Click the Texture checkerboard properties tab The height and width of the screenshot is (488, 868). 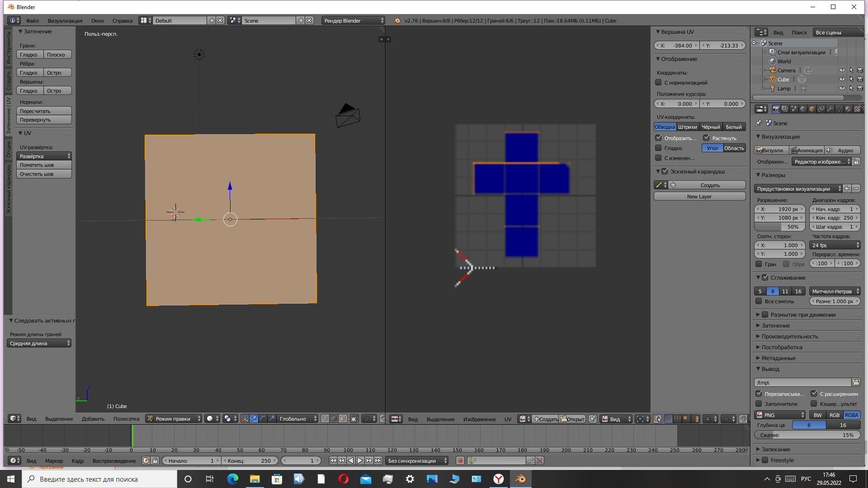(857, 109)
